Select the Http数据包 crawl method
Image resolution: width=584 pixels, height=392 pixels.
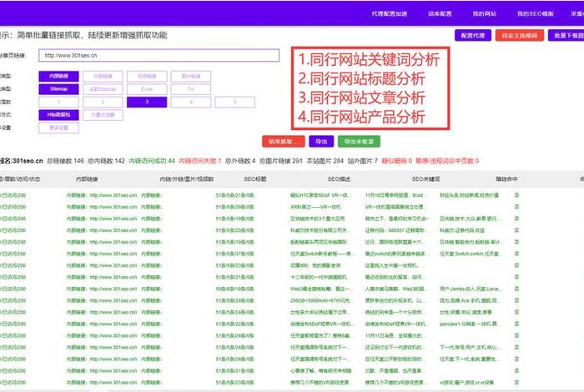tap(59, 115)
